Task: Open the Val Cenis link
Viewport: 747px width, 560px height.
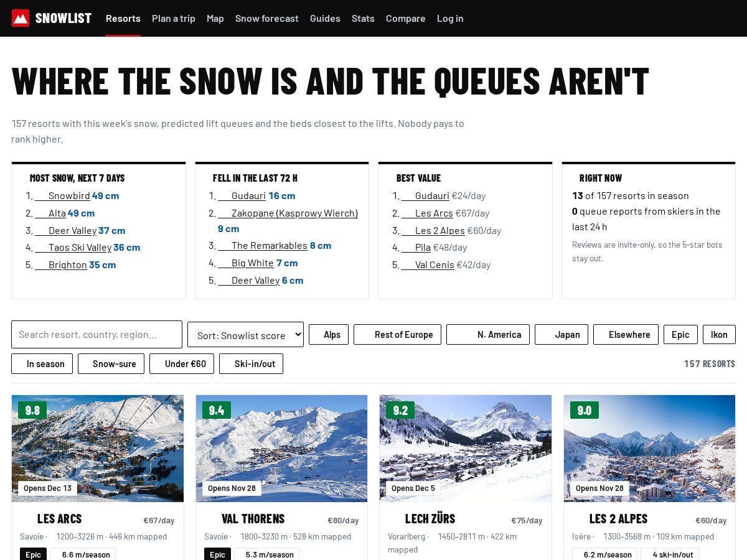Action: point(428,264)
